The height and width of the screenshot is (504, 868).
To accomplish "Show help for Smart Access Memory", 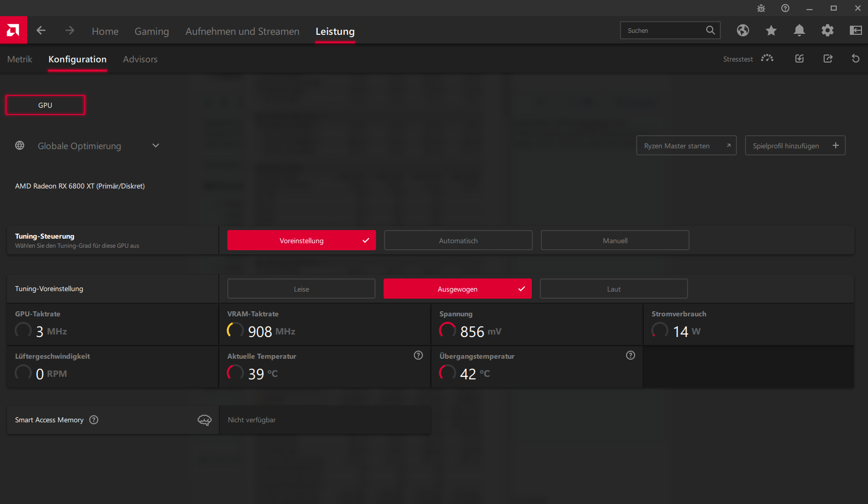I will tap(94, 420).
